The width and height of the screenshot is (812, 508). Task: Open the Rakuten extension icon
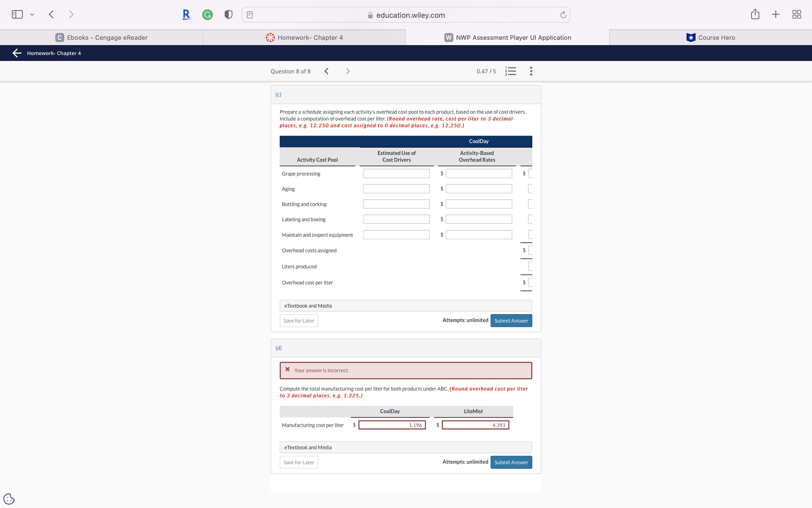(x=186, y=14)
